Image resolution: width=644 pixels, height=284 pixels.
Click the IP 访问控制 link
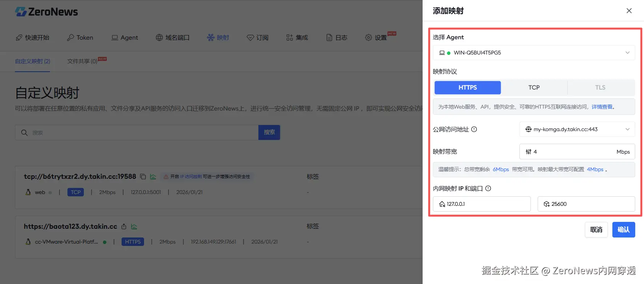click(191, 176)
